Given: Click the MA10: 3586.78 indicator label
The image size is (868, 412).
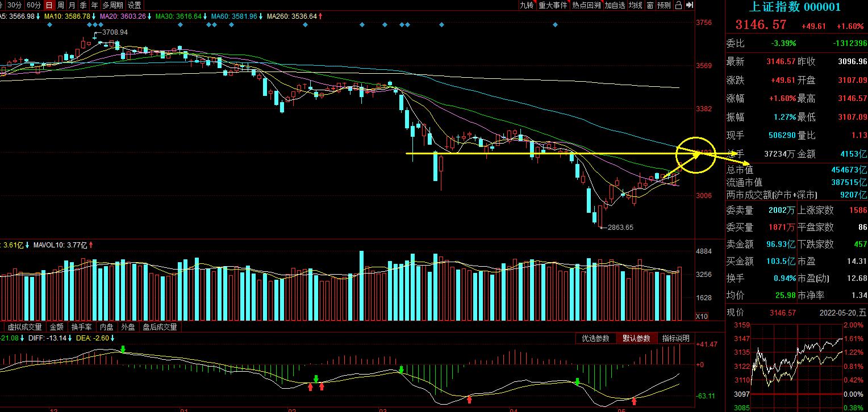Looking at the screenshot, I should tap(67, 16).
